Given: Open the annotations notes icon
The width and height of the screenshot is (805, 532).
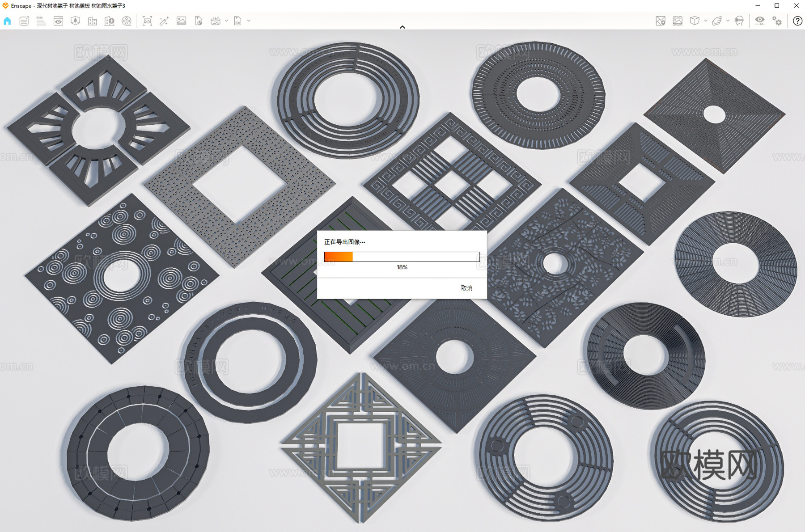Looking at the screenshot, I should point(24,21).
